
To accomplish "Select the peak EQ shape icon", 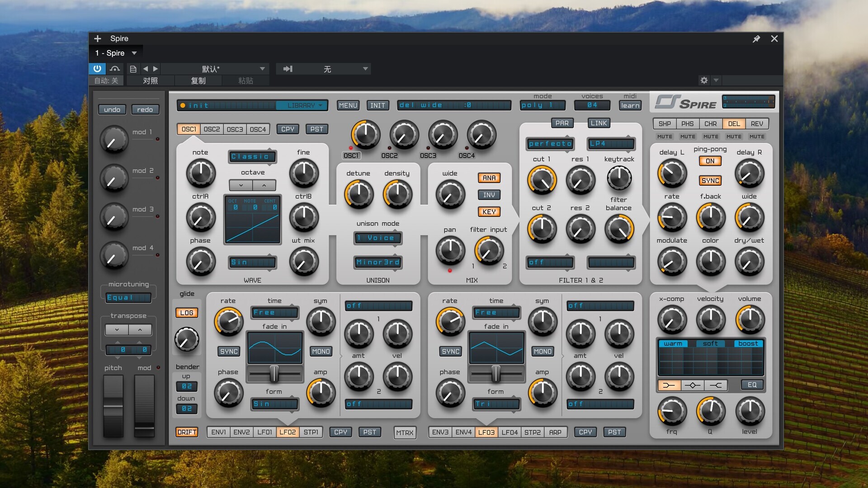I will point(692,385).
